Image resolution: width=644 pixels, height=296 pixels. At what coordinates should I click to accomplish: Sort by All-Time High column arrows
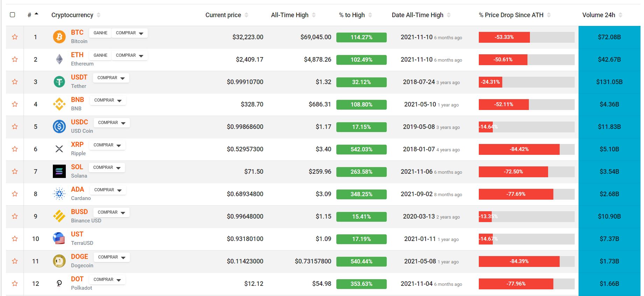tap(314, 15)
